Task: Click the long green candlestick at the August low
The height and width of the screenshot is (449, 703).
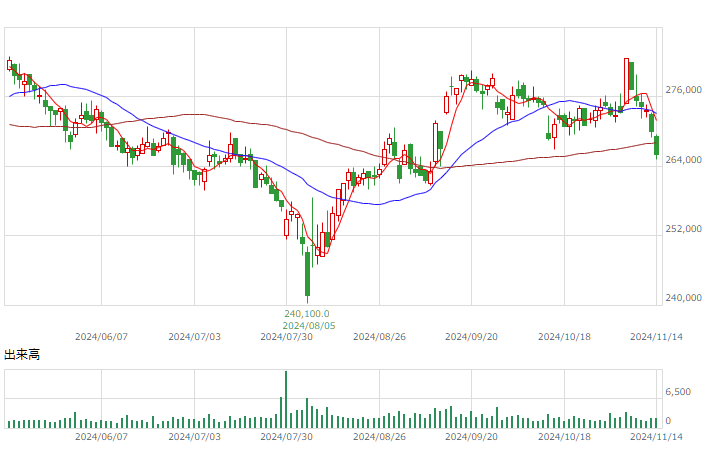Action: tap(308, 274)
